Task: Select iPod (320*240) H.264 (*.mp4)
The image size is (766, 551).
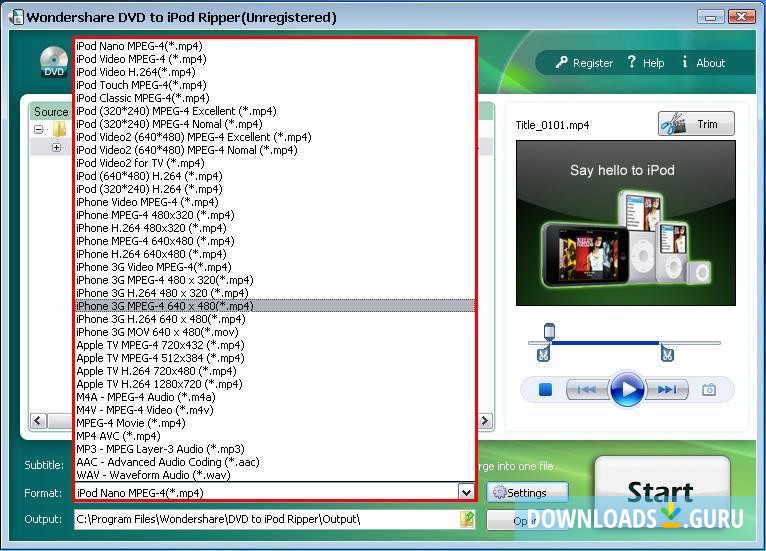Action: tap(275, 189)
